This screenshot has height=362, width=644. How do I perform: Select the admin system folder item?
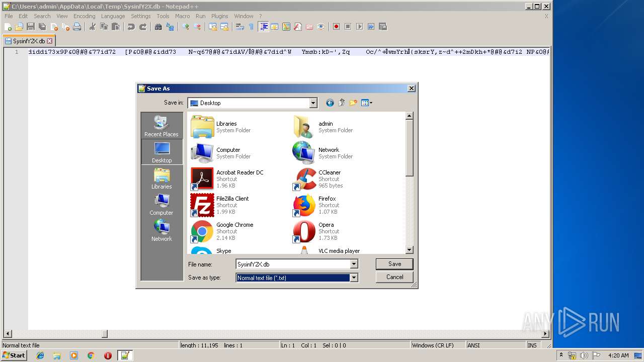tap(323, 127)
